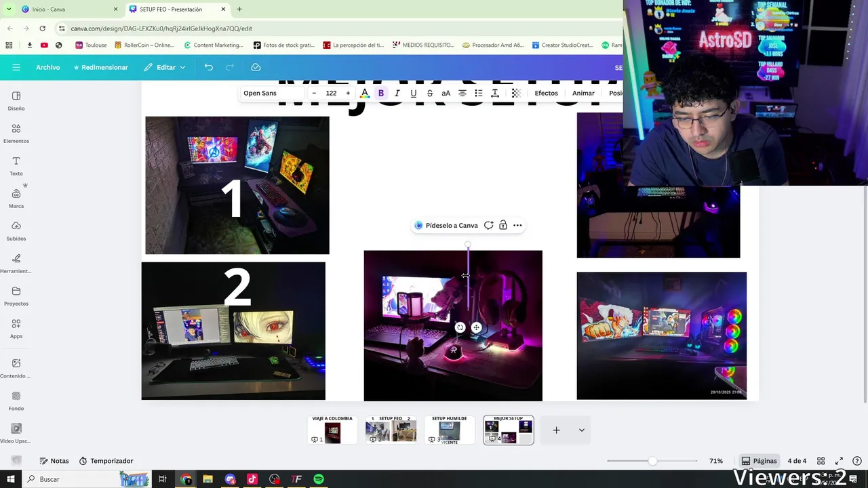Redo the last action
Viewport: 868px width, 488px height.
(230, 67)
